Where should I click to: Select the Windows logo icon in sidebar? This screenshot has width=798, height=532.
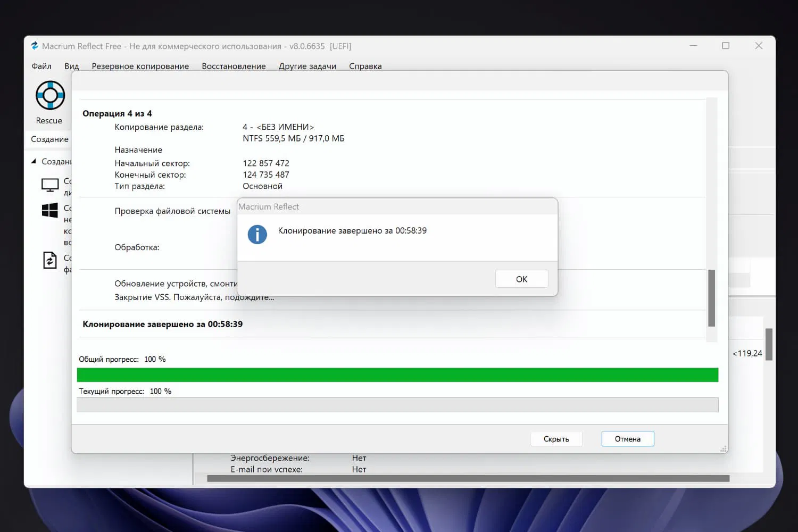[x=50, y=210]
